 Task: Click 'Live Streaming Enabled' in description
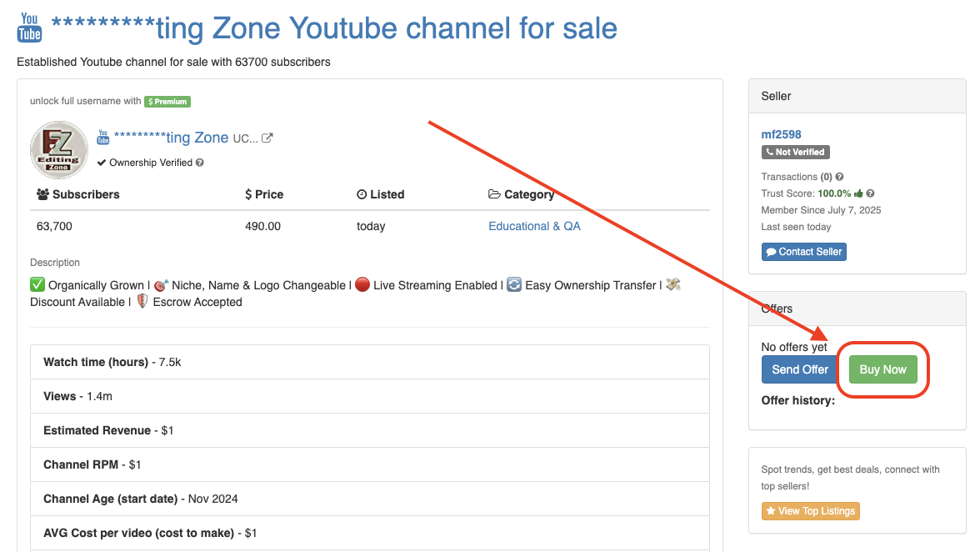click(x=435, y=285)
